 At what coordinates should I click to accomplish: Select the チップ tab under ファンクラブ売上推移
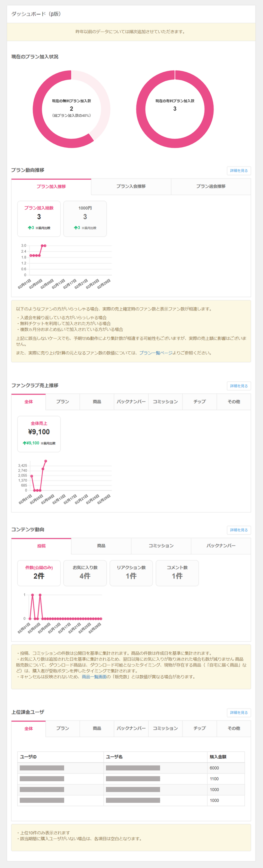(199, 402)
